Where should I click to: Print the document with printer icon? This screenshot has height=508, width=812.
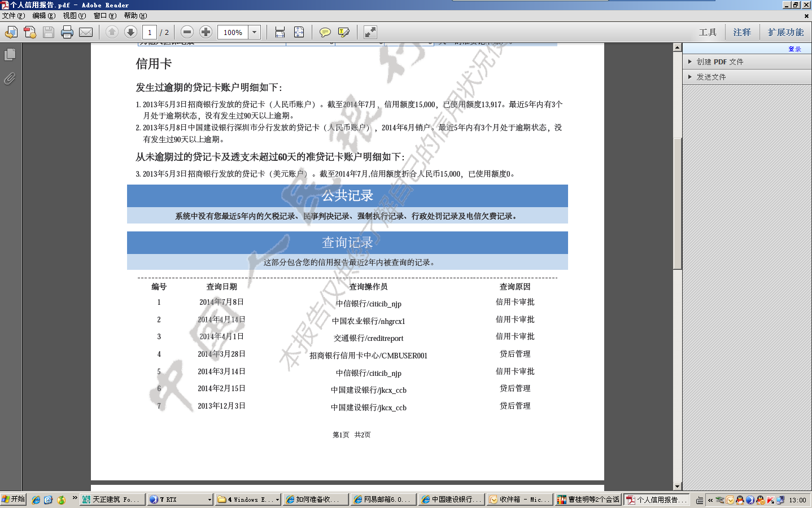(x=67, y=32)
